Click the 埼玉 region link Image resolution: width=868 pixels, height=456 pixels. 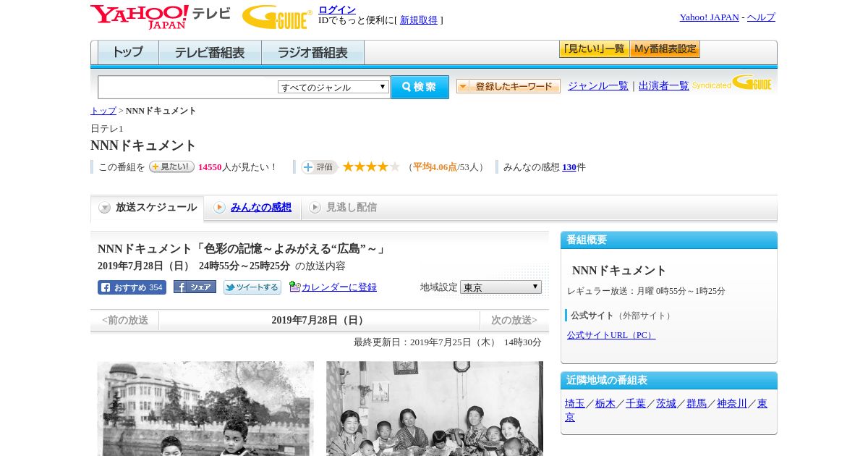tap(575, 404)
